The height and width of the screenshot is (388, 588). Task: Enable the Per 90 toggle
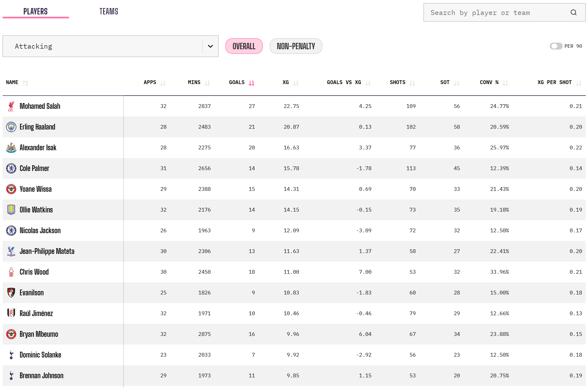556,46
